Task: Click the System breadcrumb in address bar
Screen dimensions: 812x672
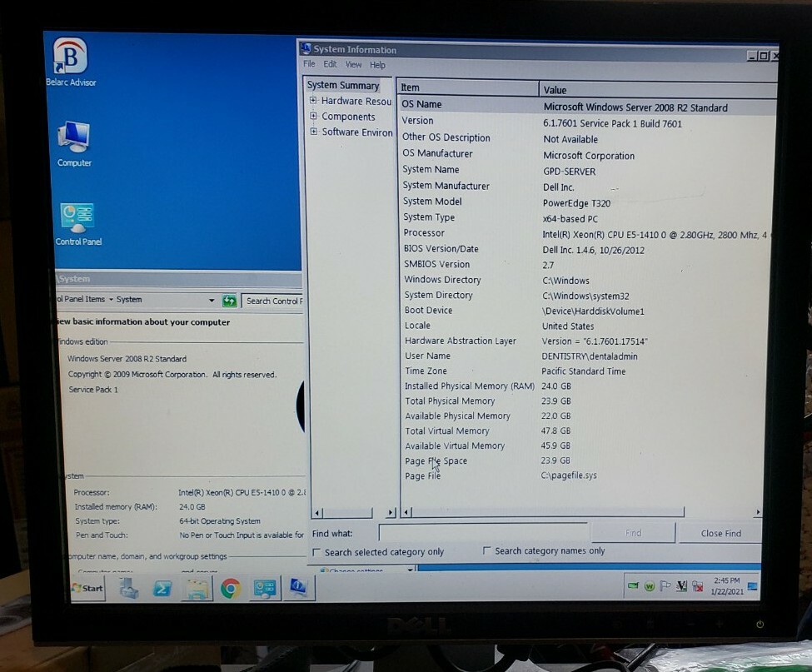Action: pos(129,299)
